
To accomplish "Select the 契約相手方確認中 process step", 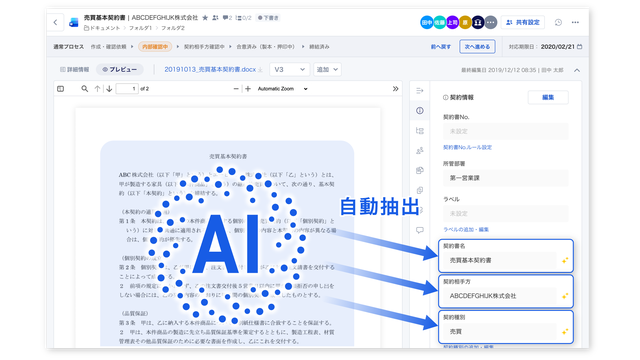I will coord(204,47).
